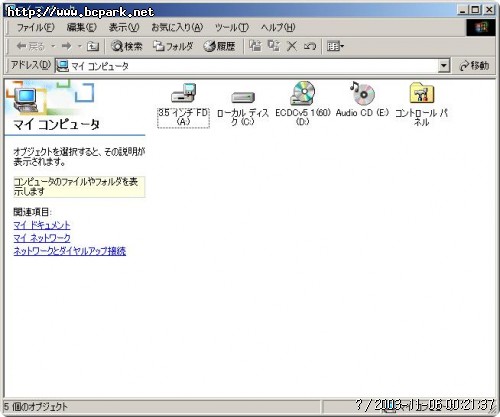Open the ツール(T) menu
500x417 pixels.
pos(232,27)
